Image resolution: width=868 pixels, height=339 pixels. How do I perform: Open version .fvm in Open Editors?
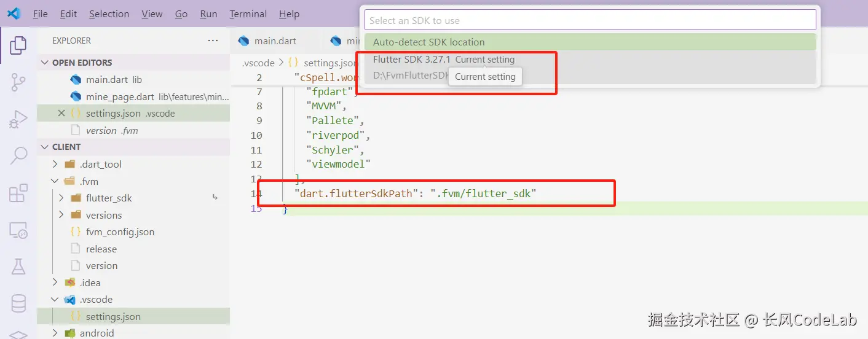133,130
